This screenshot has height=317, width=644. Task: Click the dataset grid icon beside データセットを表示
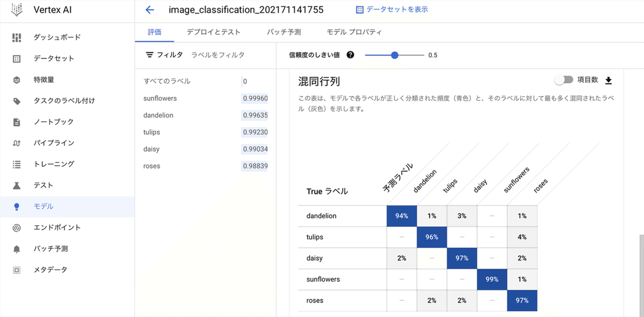point(360,10)
